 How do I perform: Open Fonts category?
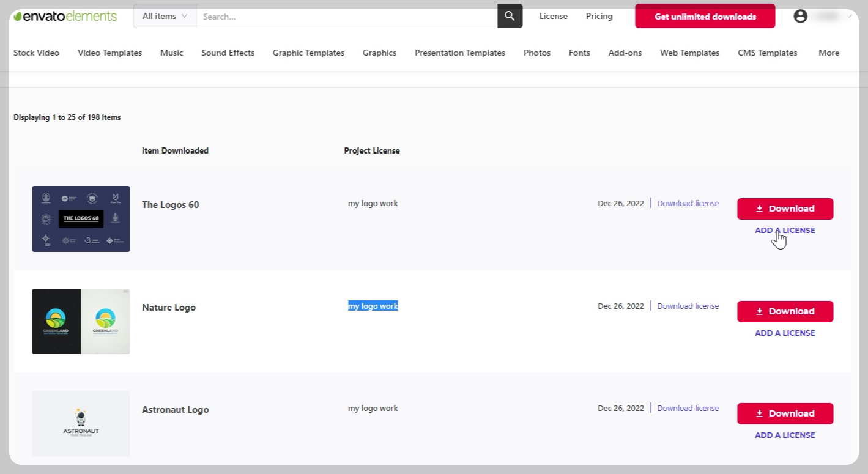click(x=579, y=53)
